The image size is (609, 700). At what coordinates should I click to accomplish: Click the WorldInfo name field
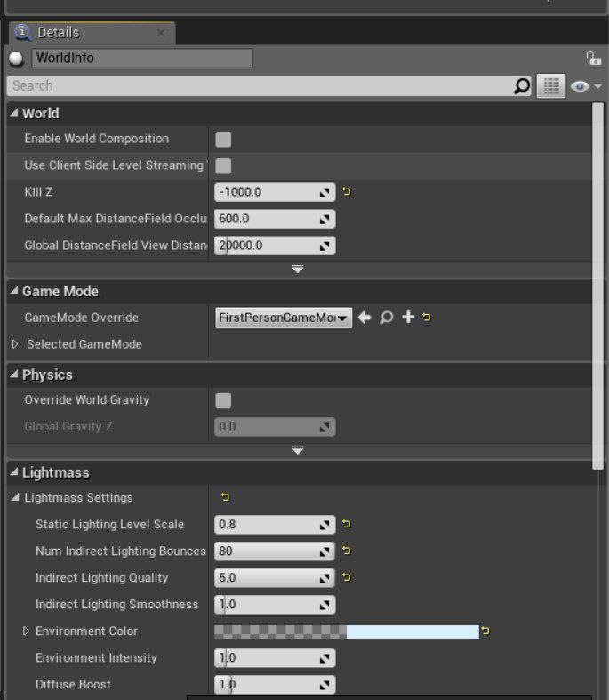point(142,58)
